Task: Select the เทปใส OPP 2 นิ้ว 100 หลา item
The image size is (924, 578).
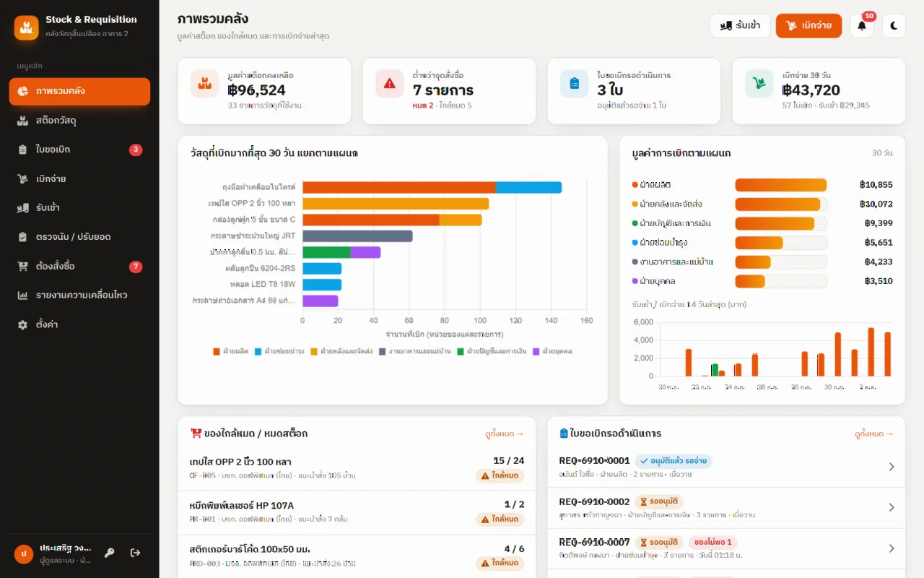Action: tap(357, 468)
